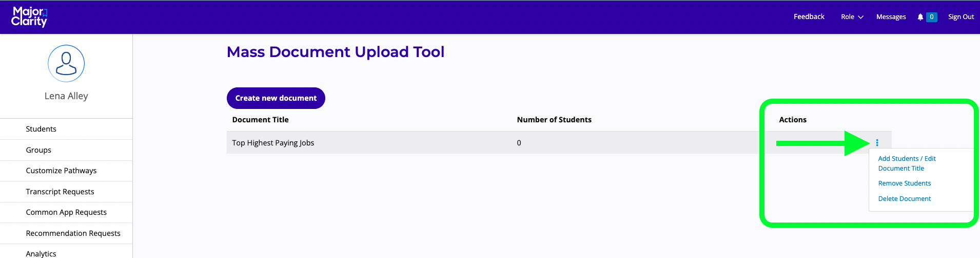Click the notification count badge
980x258 pixels.
[x=932, y=17]
